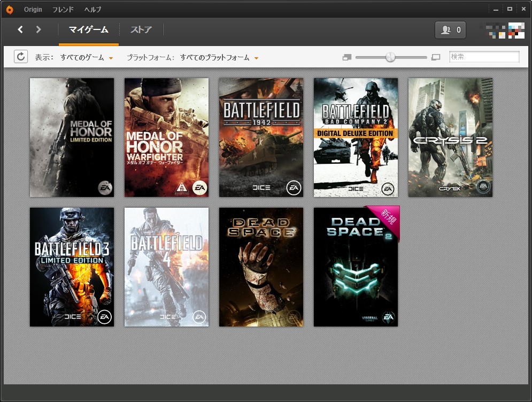Select Medal of Honor Limited Edition cover
532x402 pixels.
[72, 138]
